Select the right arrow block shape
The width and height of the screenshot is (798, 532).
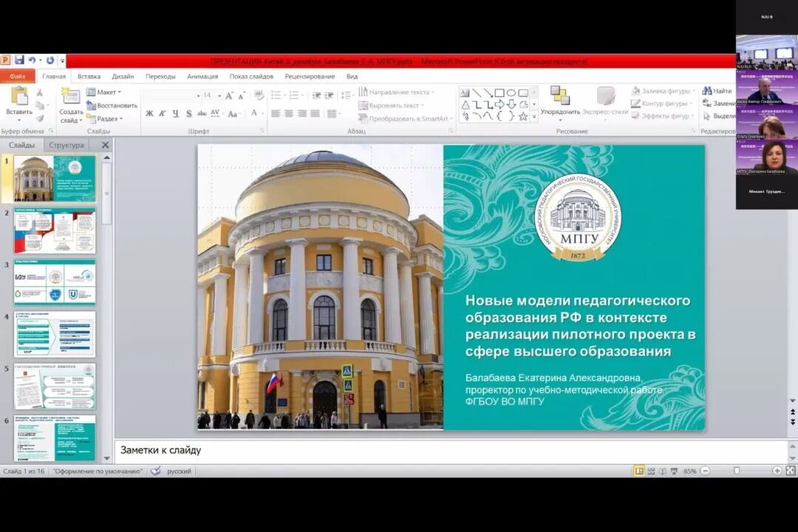click(499, 104)
